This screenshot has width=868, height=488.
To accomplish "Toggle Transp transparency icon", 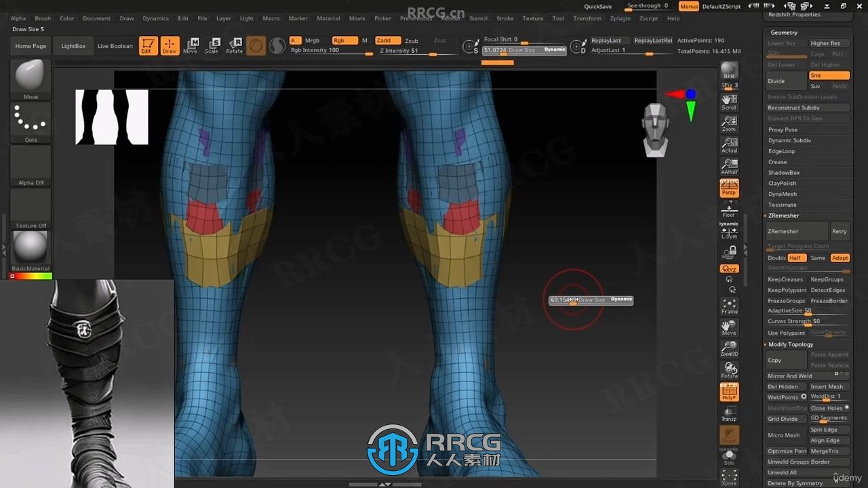I will coord(729,413).
